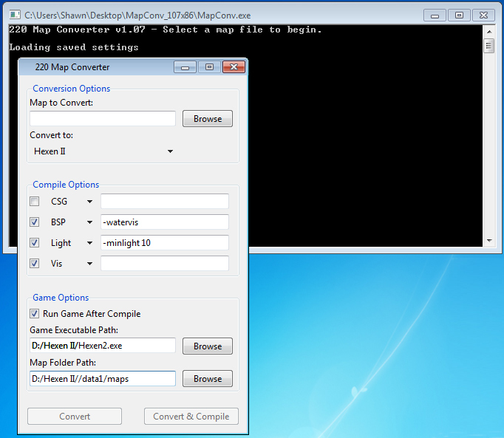504x438 pixels.
Task: Open the Convert to Hexen II dropdown
Action: pos(103,151)
